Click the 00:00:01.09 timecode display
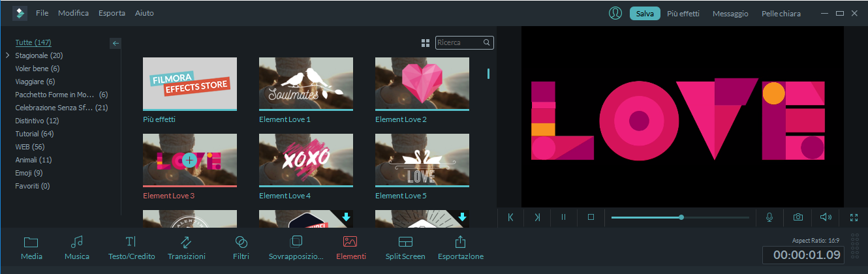 802,255
